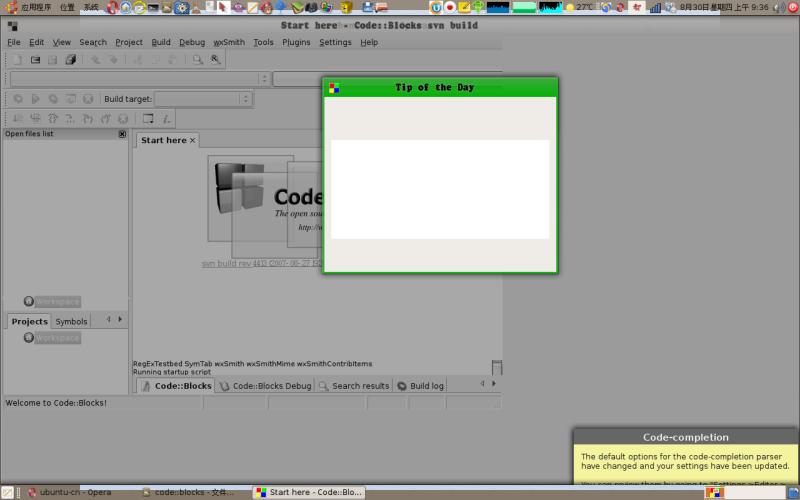800x500 pixels.
Task: Click the New file toolbar icon
Action: pyautogui.click(x=17, y=60)
